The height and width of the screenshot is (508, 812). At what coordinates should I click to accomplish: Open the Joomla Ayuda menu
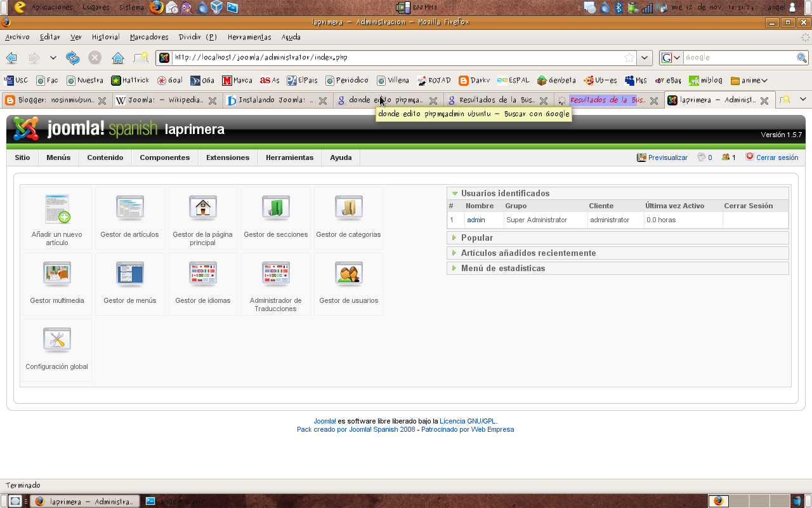341,157
